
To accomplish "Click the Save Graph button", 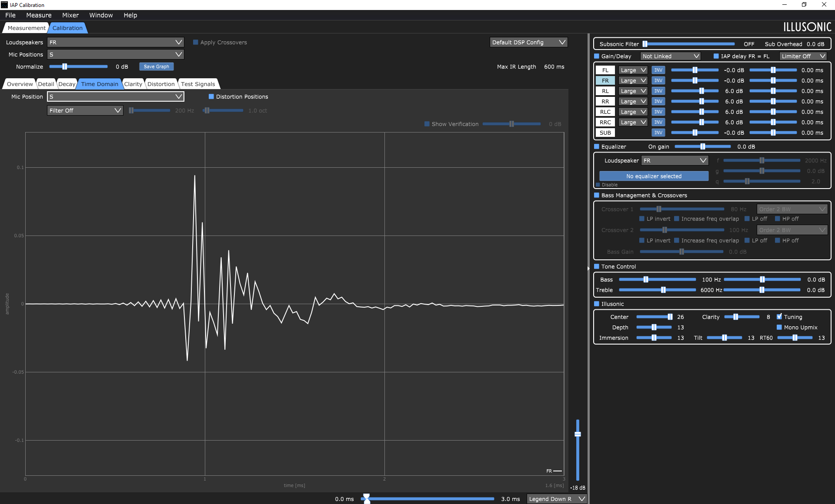I will (157, 66).
